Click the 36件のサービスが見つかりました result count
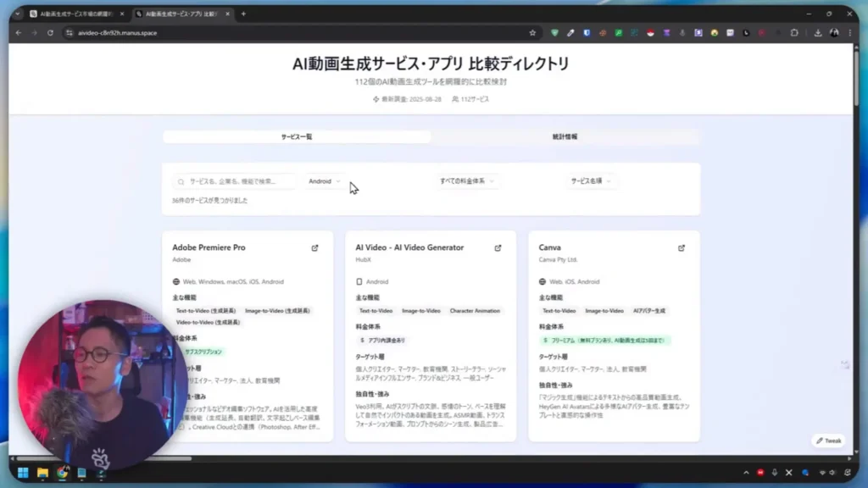The image size is (868, 488). pos(210,200)
